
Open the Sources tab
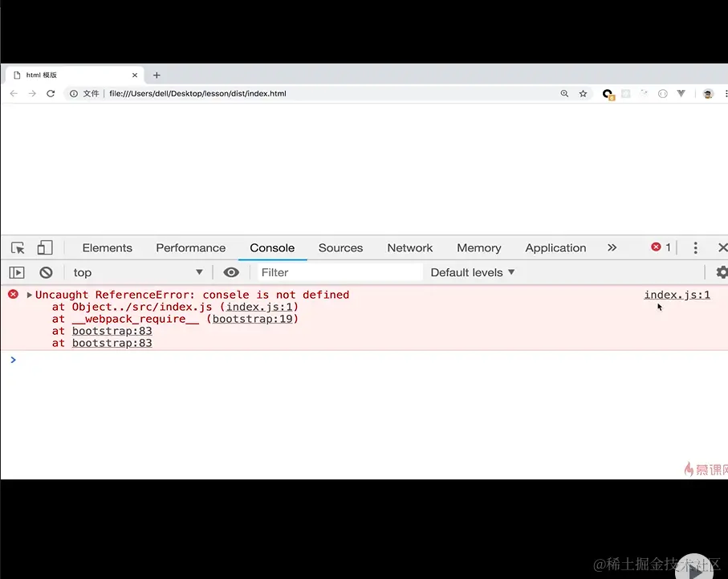point(341,247)
